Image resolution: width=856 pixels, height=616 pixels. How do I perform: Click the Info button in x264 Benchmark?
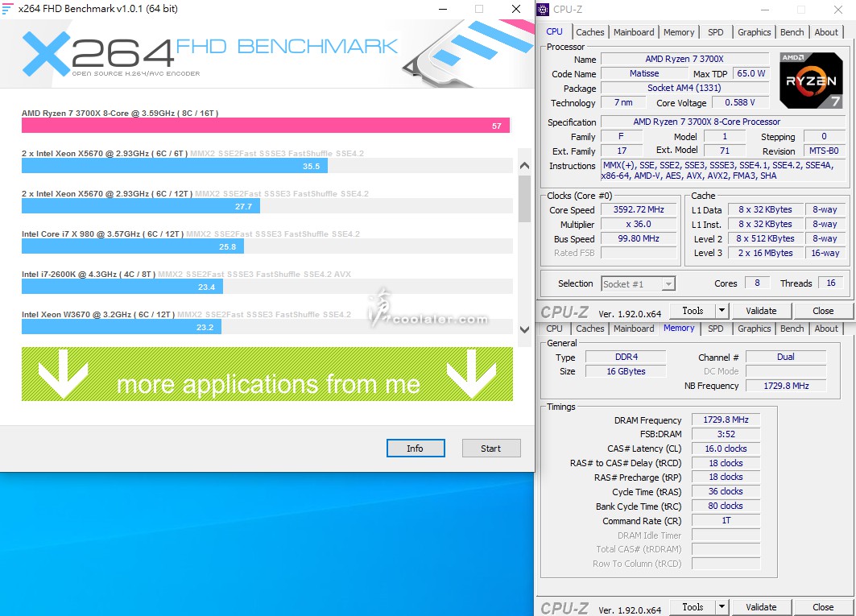(x=416, y=449)
